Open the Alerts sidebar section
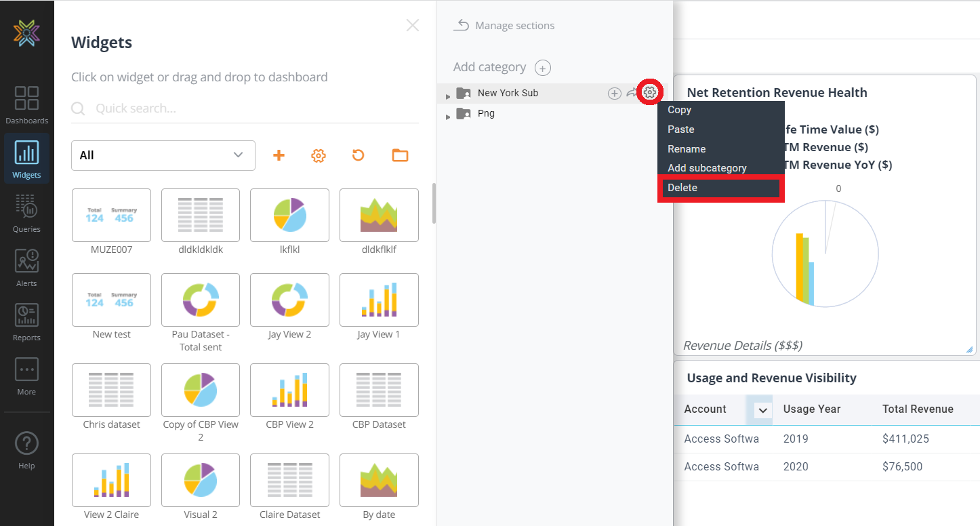 pyautogui.click(x=26, y=266)
